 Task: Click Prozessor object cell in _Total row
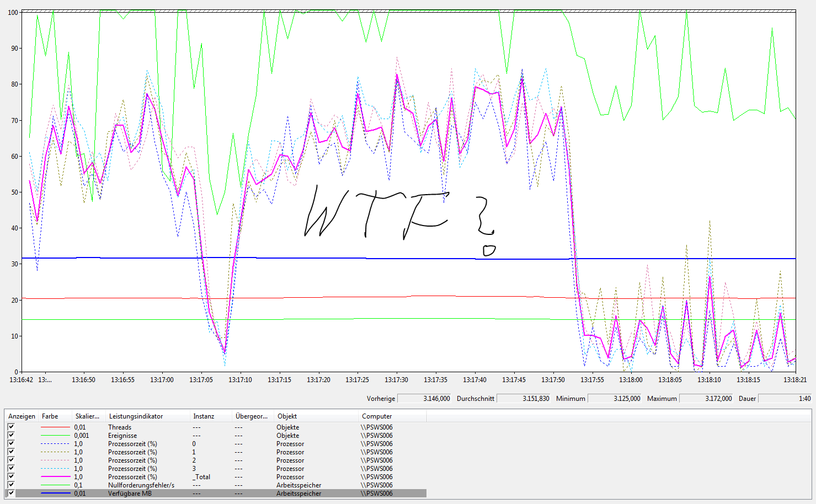coord(290,477)
